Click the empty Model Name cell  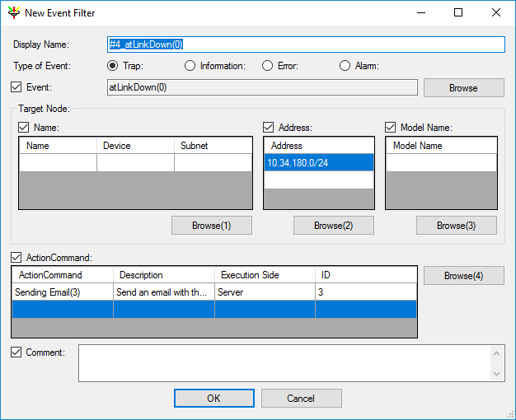click(441, 162)
